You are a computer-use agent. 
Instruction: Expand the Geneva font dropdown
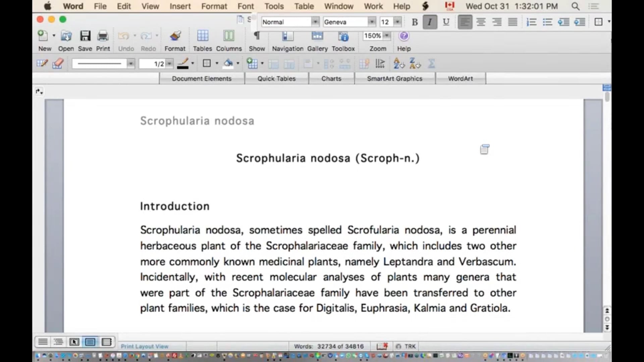pyautogui.click(x=371, y=22)
